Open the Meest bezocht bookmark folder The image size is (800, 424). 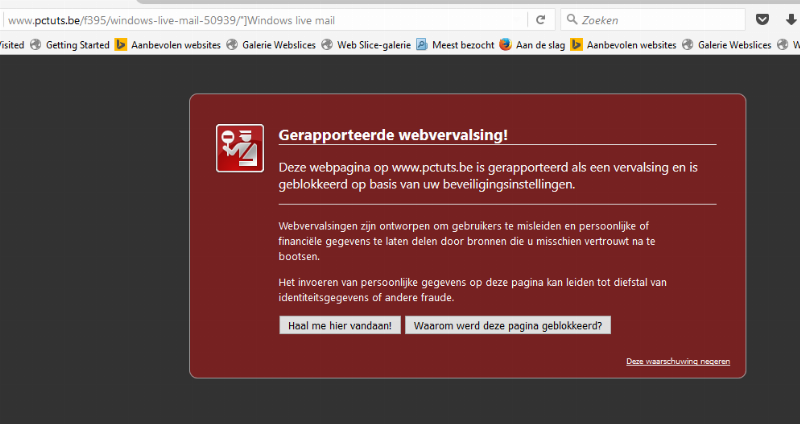[462, 44]
